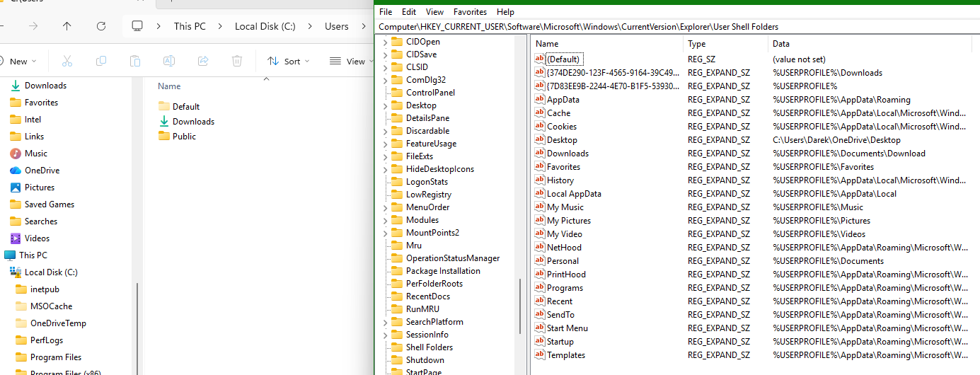980x375 pixels.
Task: Click the Registry Editor address path field
Action: pyautogui.click(x=678, y=27)
